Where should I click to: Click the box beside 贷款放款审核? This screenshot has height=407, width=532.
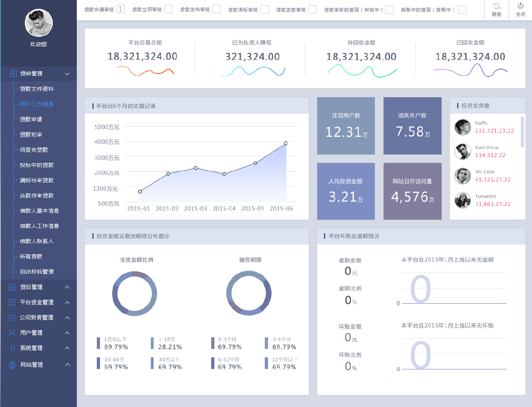click(x=312, y=9)
